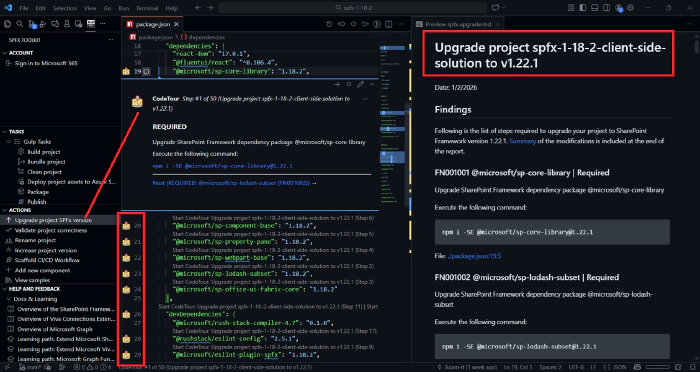700x372 pixels.
Task: Open editor more actions for package.json group
Action: (x=400, y=24)
